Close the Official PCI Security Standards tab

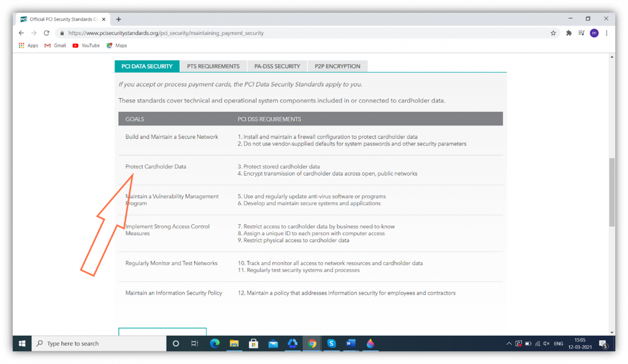coord(104,19)
